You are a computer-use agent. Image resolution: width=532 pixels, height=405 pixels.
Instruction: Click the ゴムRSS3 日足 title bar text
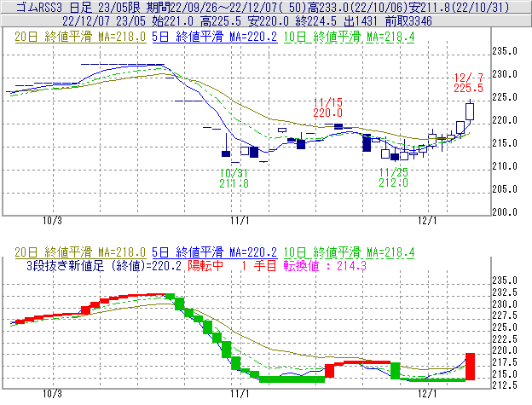(263, 7)
